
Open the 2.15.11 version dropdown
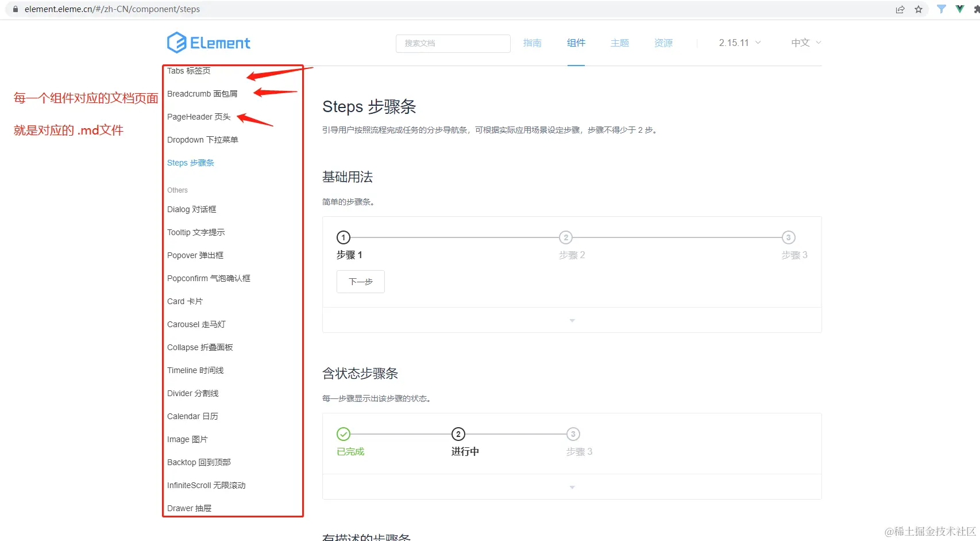coord(740,43)
